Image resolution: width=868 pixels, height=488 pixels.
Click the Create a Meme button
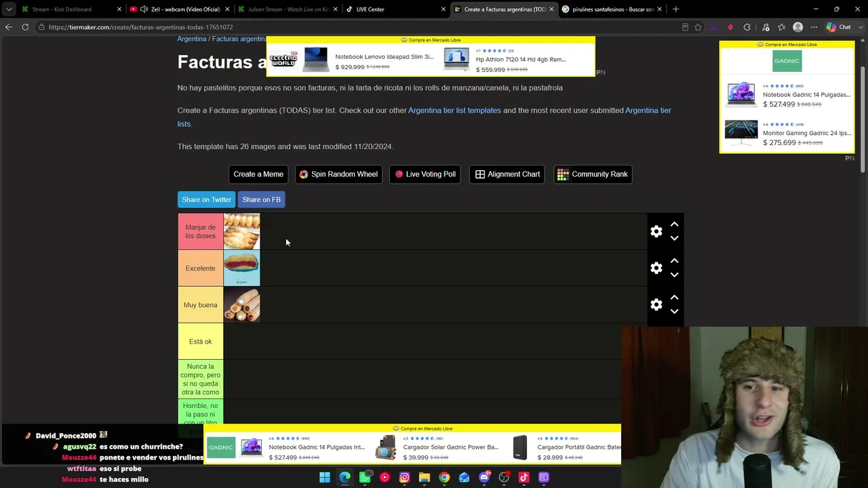pyautogui.click(x=258, y=174)
